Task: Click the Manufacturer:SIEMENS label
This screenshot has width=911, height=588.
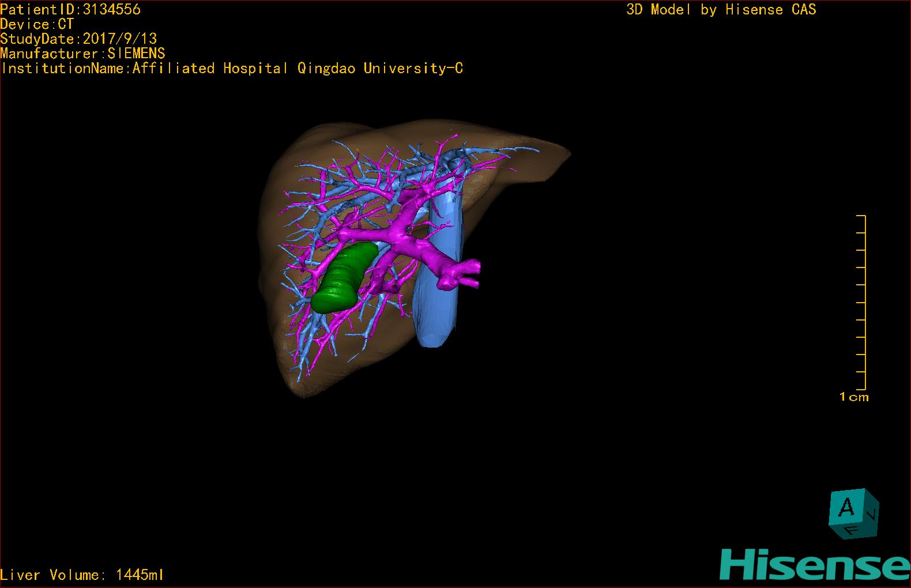Action: [82, 54]
